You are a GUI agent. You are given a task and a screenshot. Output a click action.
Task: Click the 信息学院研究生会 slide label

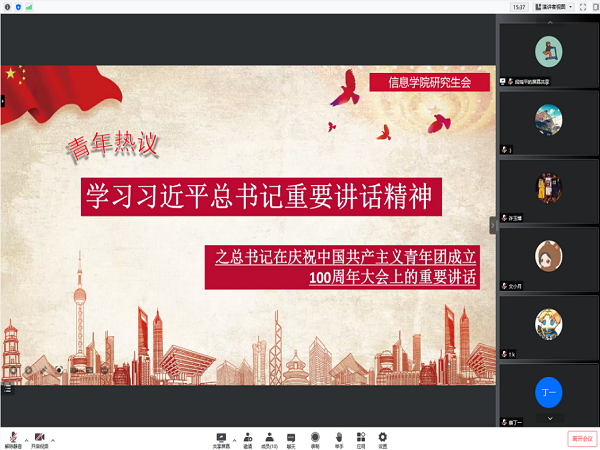click(x=429, y=82)
